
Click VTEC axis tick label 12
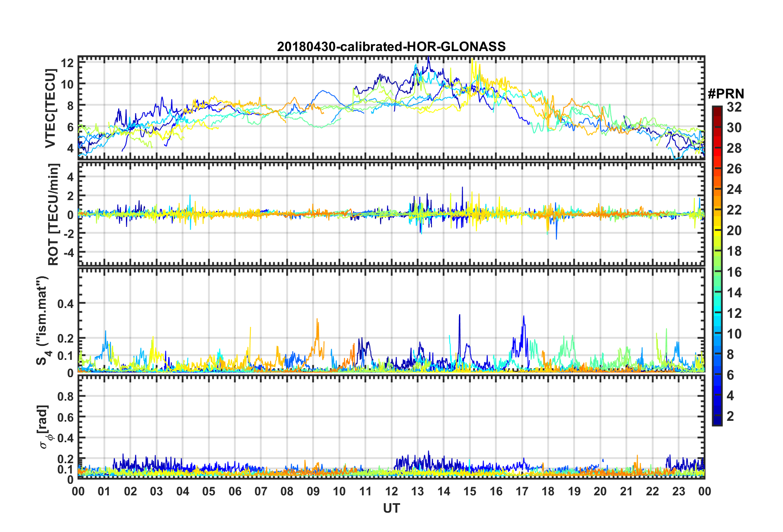pyautogui.click(x=68, y=63)
